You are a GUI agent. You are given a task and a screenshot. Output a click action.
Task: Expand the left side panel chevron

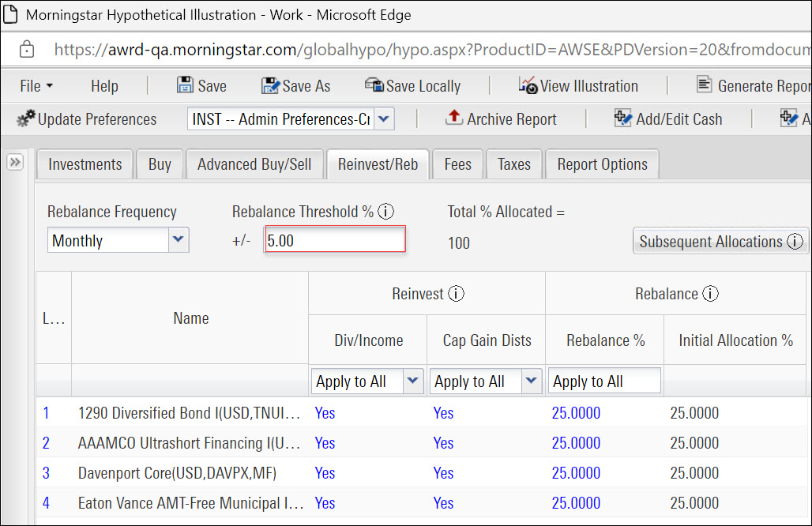click(x=15, y=162)
